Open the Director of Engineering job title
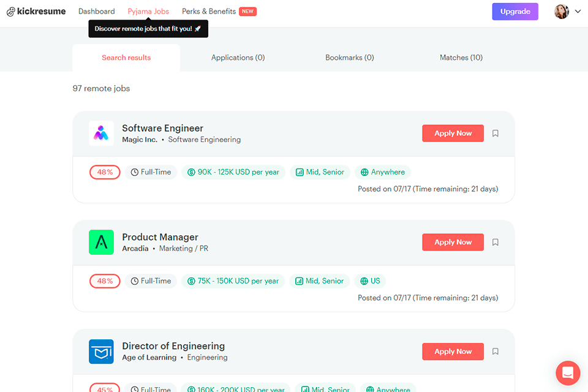This screenshot has width=588, height=392. pos(173,346)
